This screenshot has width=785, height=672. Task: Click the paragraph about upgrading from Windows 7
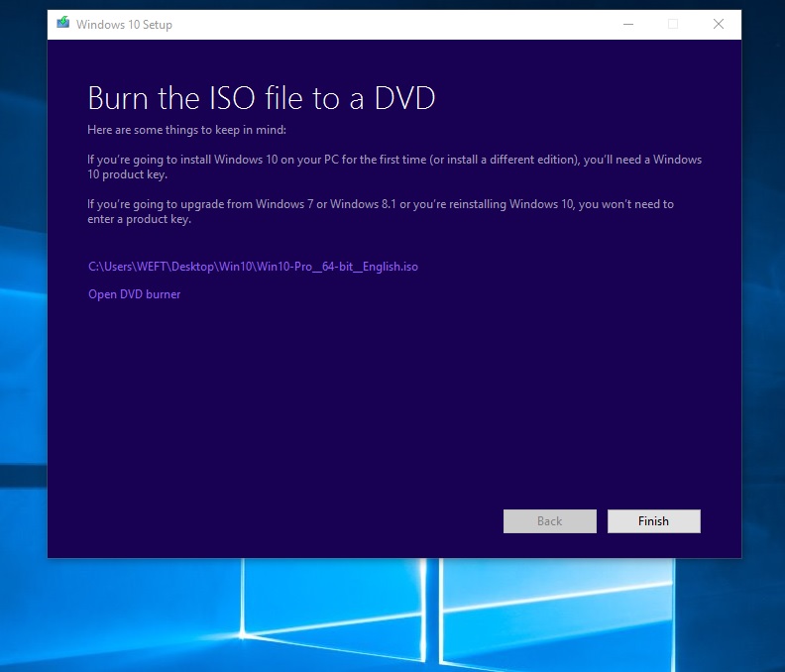click(381, 212)
